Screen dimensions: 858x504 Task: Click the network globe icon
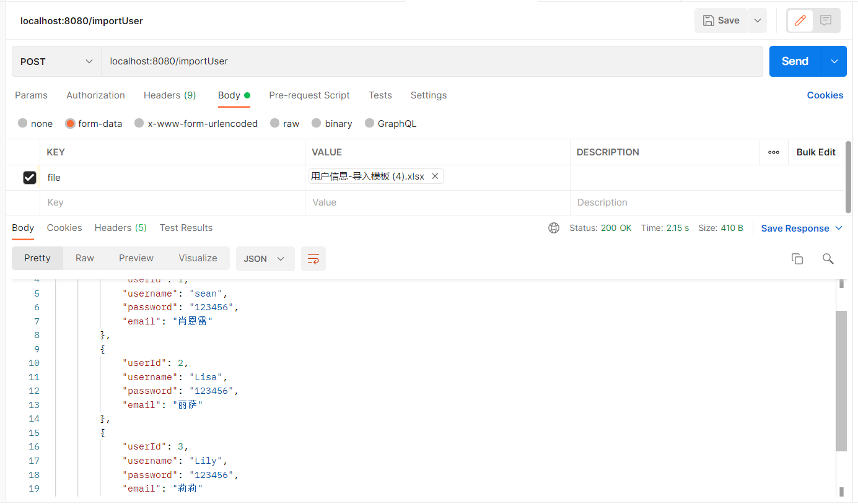coord(554,228)
